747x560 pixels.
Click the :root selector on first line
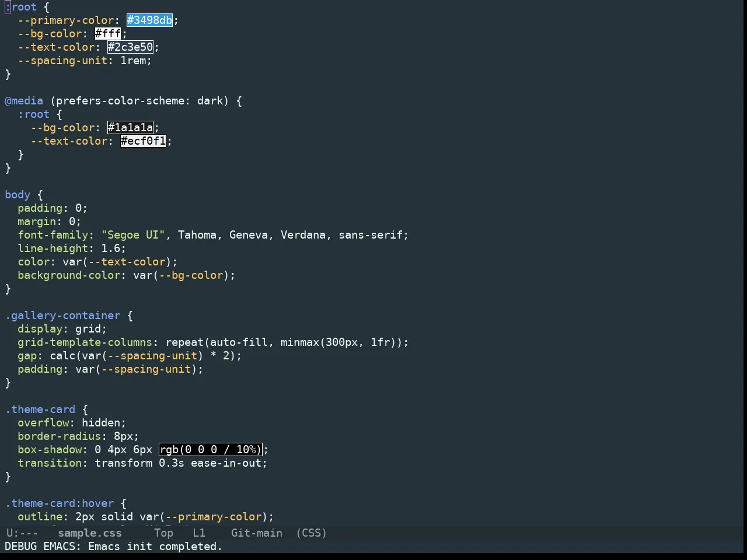click(x=21, y=7)
